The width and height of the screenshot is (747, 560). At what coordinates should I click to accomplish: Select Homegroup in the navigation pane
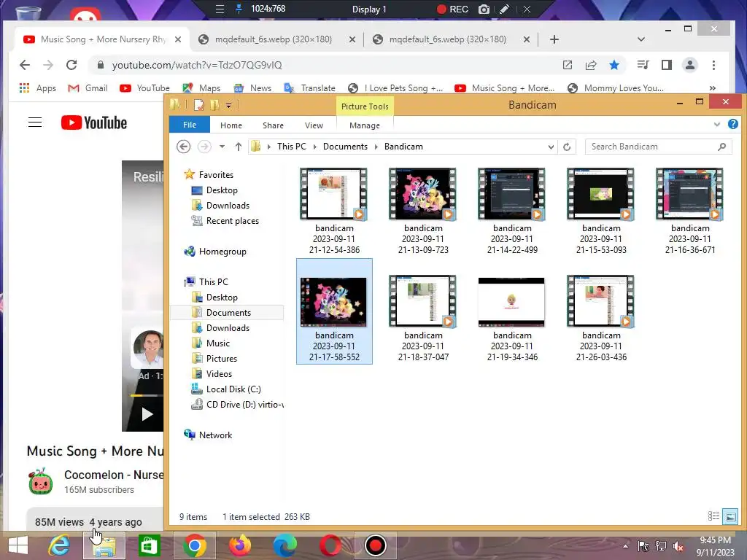(222, 252)
